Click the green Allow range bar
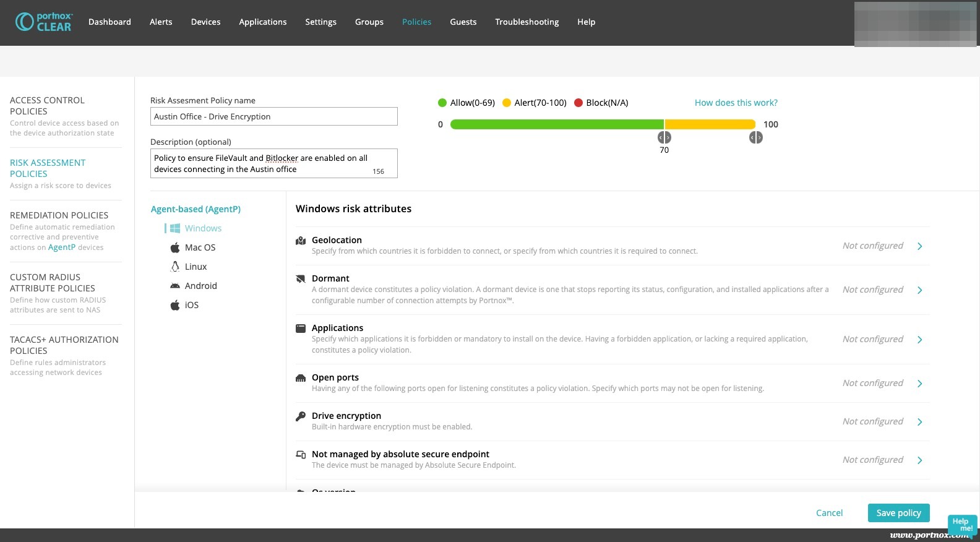Viewport: 980px width, 542px height. tap(557, 124)
